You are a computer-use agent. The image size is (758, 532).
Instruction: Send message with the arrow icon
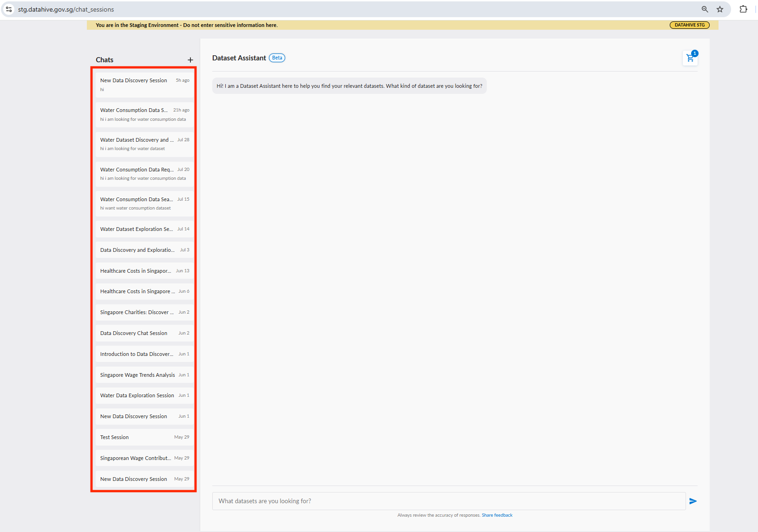pos(693,501)
